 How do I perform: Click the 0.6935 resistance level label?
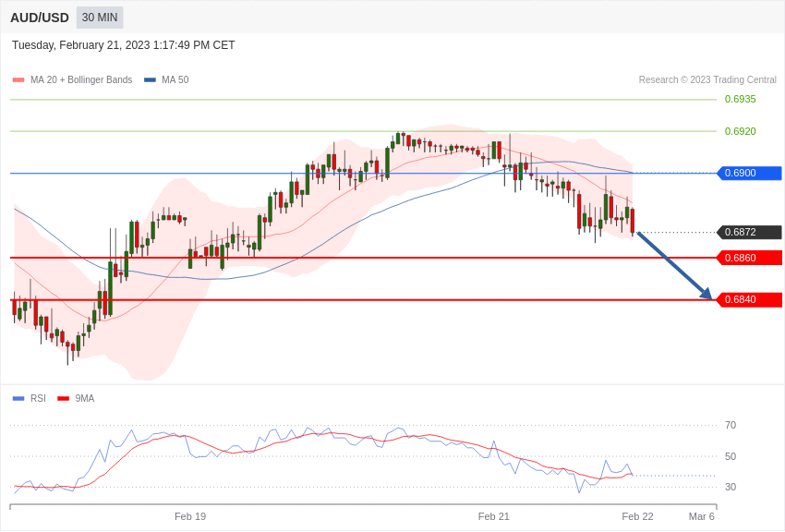point(740,99)
